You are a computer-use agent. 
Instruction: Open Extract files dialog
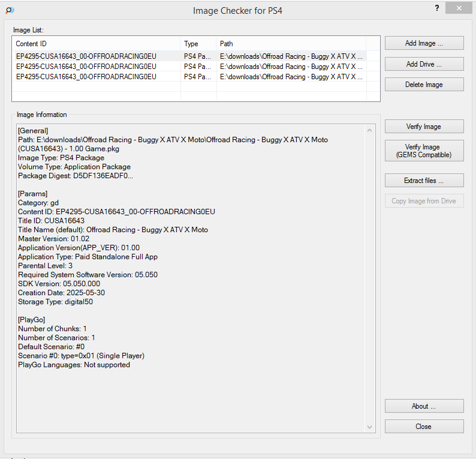424,181
